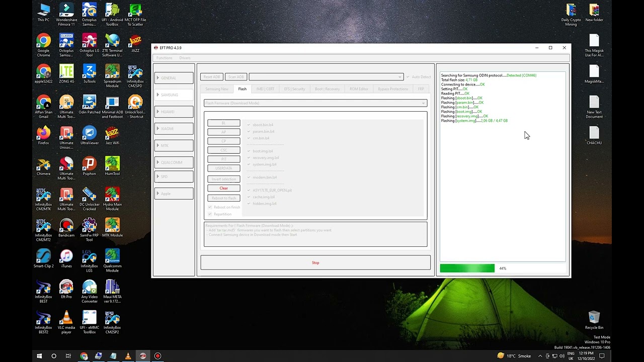Expand the SPD sidebar section

coord(174,176)
